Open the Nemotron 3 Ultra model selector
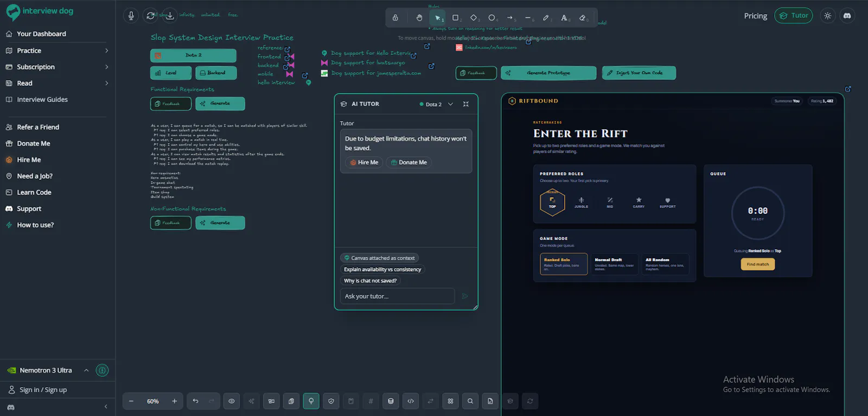This screenshot has height=416, width=868. (x=48, y=370)
